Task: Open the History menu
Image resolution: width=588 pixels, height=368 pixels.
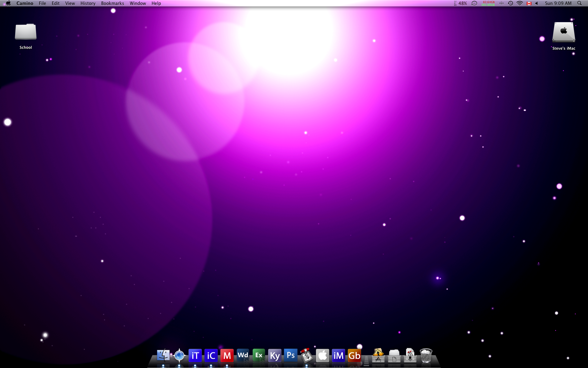Action: [x=88, y=3]
